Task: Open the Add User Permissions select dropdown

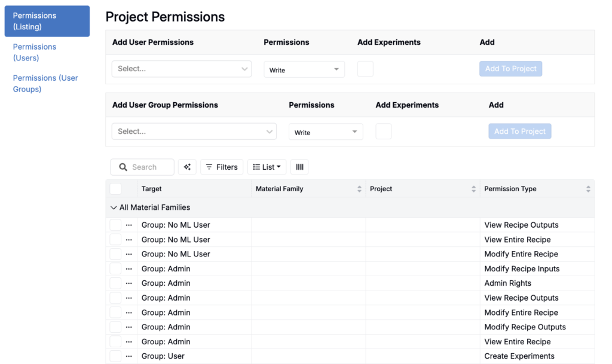Action: tap(182, 69)
